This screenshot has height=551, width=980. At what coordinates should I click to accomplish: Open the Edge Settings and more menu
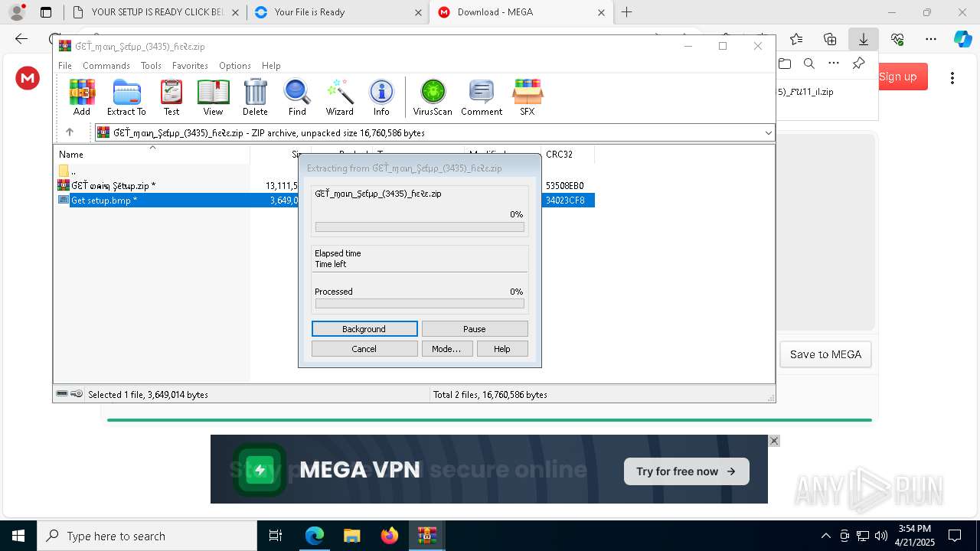(931, 39)
